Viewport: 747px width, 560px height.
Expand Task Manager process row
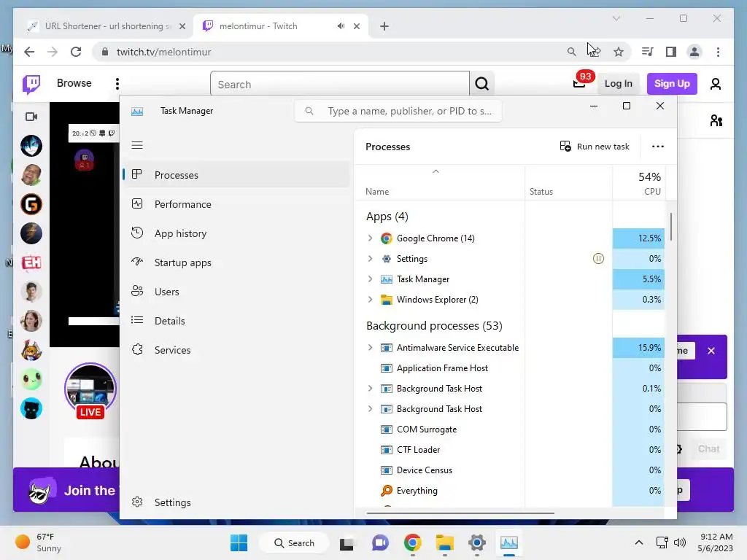[370, 279]
